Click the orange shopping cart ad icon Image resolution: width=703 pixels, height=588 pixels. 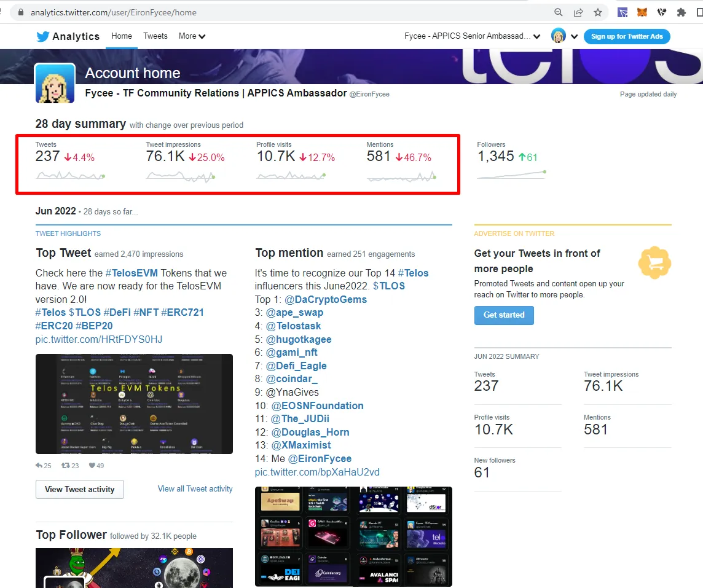click(654, 262)
